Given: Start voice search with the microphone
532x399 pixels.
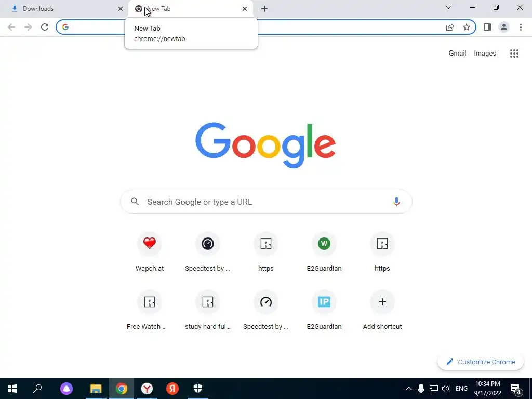Looking at the screenshot, I should point(396,202).
